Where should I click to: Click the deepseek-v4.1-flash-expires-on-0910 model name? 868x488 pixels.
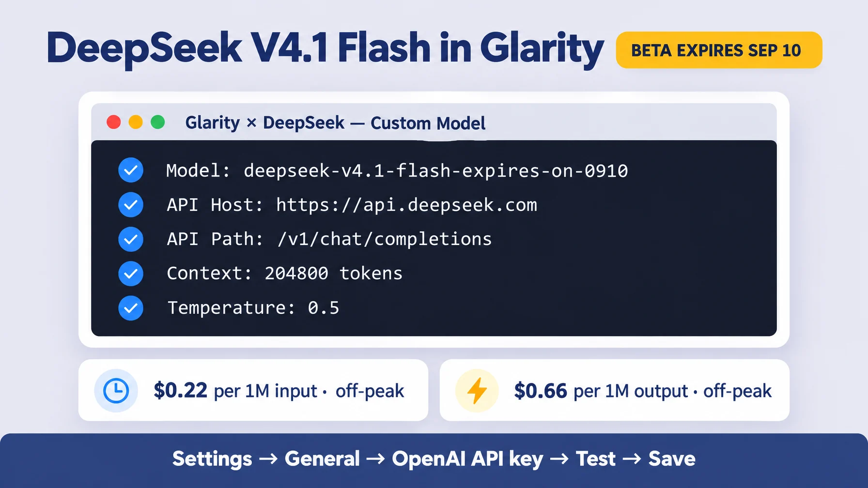pos(436,171)
